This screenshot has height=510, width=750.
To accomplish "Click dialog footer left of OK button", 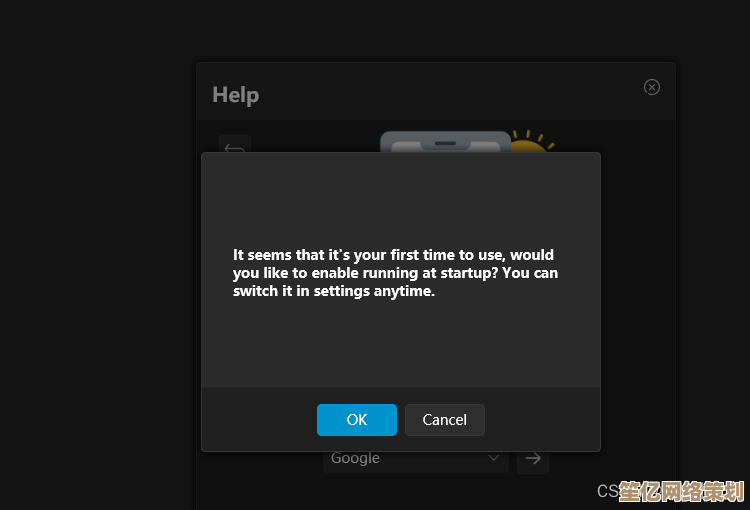I will point(260,420).
